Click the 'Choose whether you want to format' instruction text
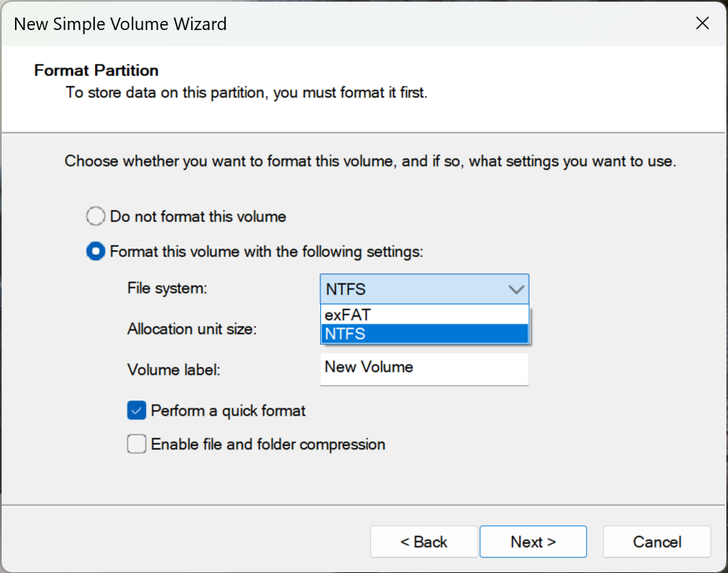Screen dimensions: 728x573 click(x=369, y=161)
